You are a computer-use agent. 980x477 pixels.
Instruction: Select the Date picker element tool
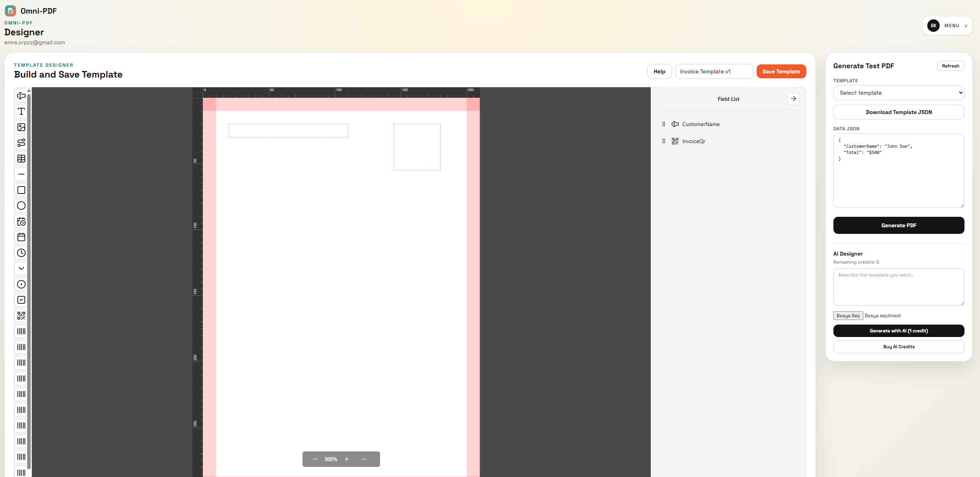click(x=21, y=237)
